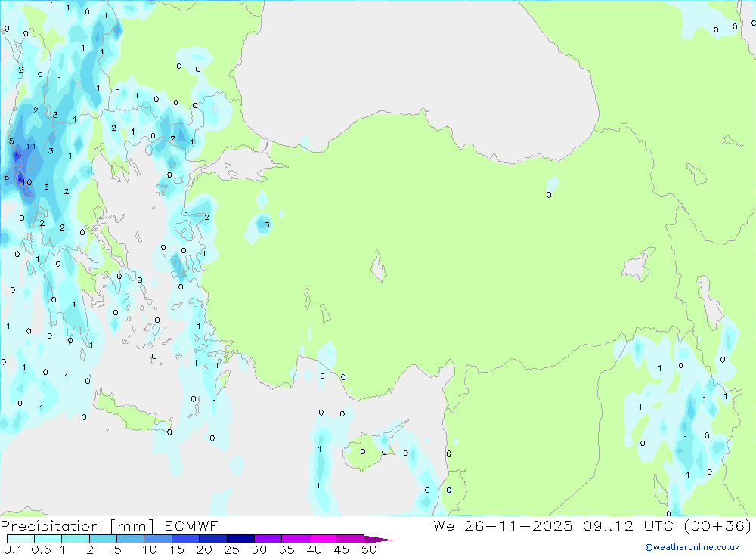The height and width of the screenshot is (554, 756).
Task: Click the date '26-11-2025' in the footer
Action: click(519, 526)
